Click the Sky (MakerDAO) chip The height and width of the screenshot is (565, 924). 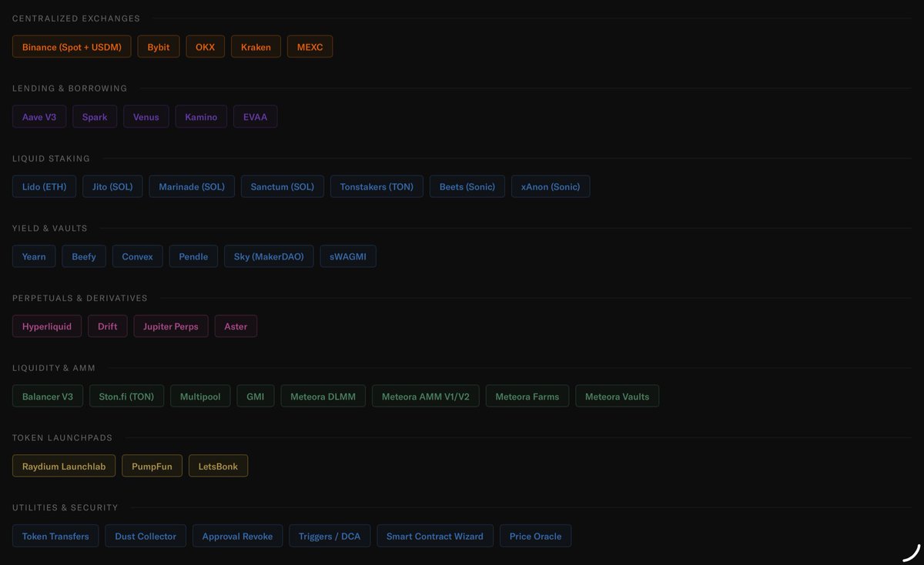[269, 256]
